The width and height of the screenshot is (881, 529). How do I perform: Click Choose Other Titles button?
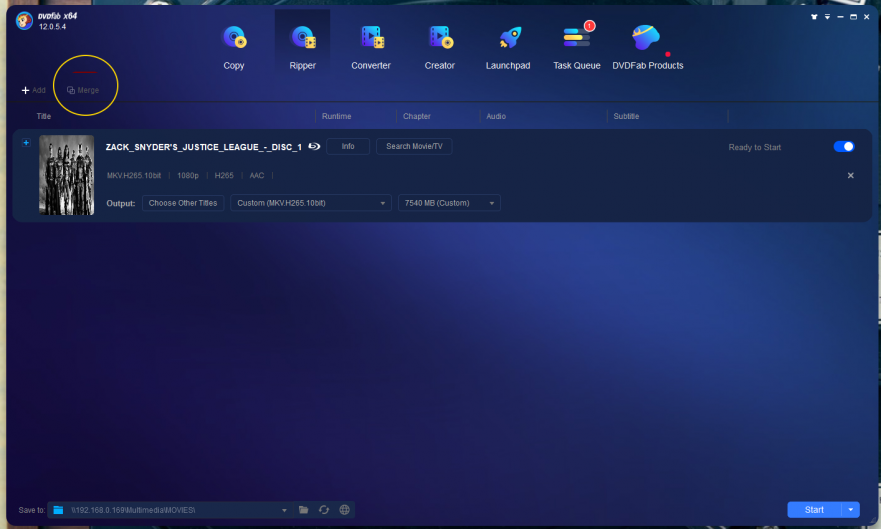coord(183,203)
